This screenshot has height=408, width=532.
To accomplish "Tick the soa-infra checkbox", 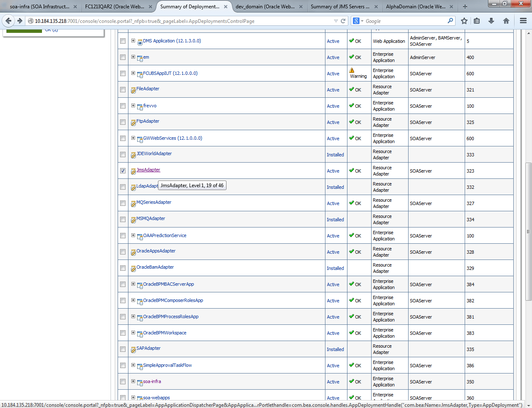I will pos(123,381).
